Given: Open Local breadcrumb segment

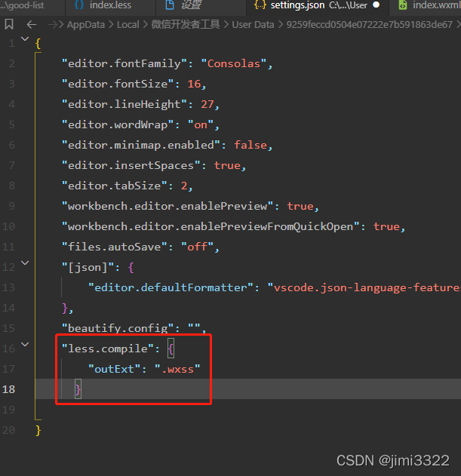Looking at the screenshot, I should pyautogui.click(x=128, y=25).
